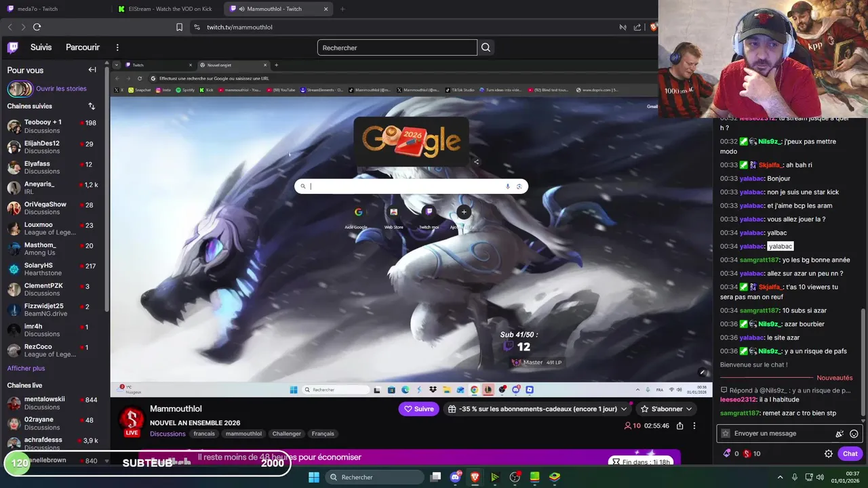Open the Parcourir menu item
868x488 pixels.
(x=83, y=47)
